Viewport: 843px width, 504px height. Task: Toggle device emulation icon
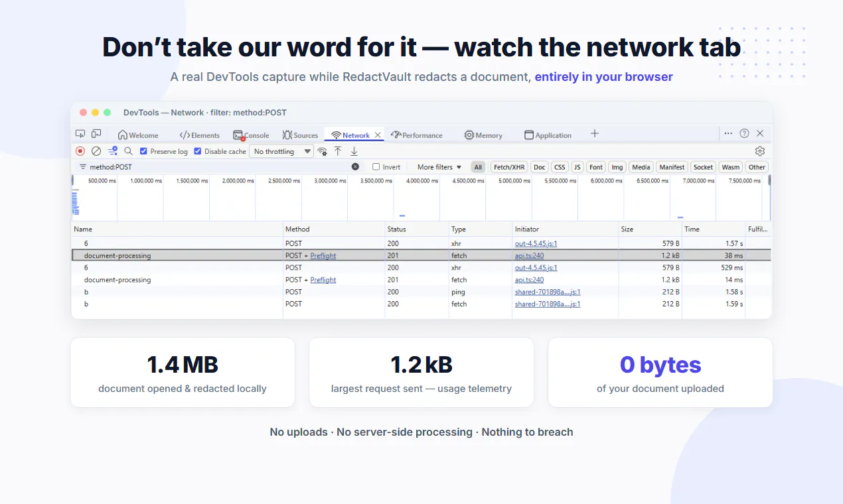96,134
